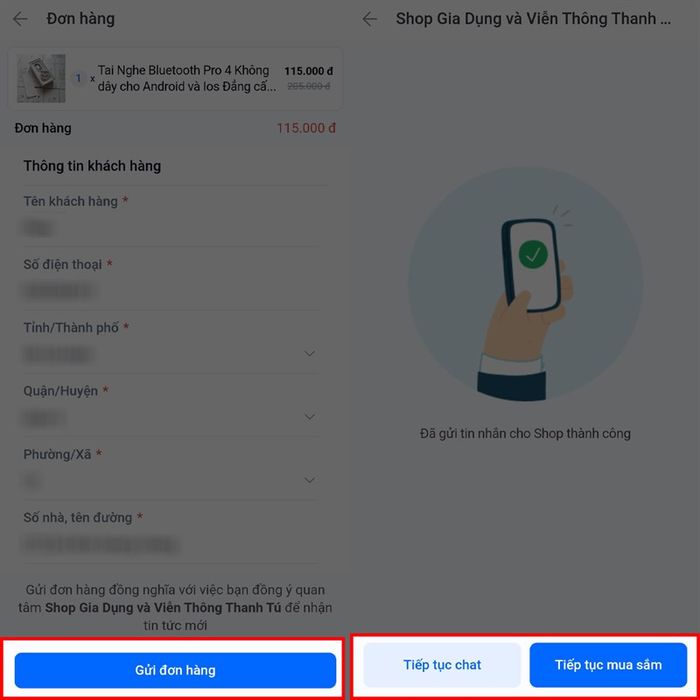Tap the bold Shop Gia Dụng và Viễn Thông Thanh Tú text
Screen dimensions: 700x700
point(163,608)
